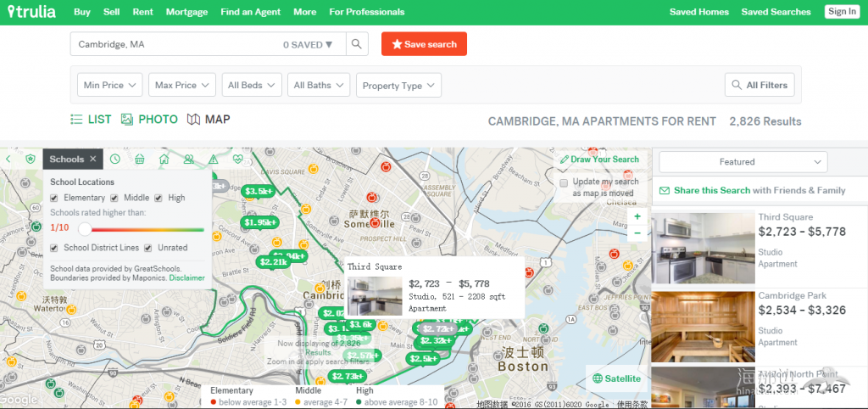The image size is (868, 409).
Task: Expand the 0 SAVED dropdown
Action: [x=308, y=44]
